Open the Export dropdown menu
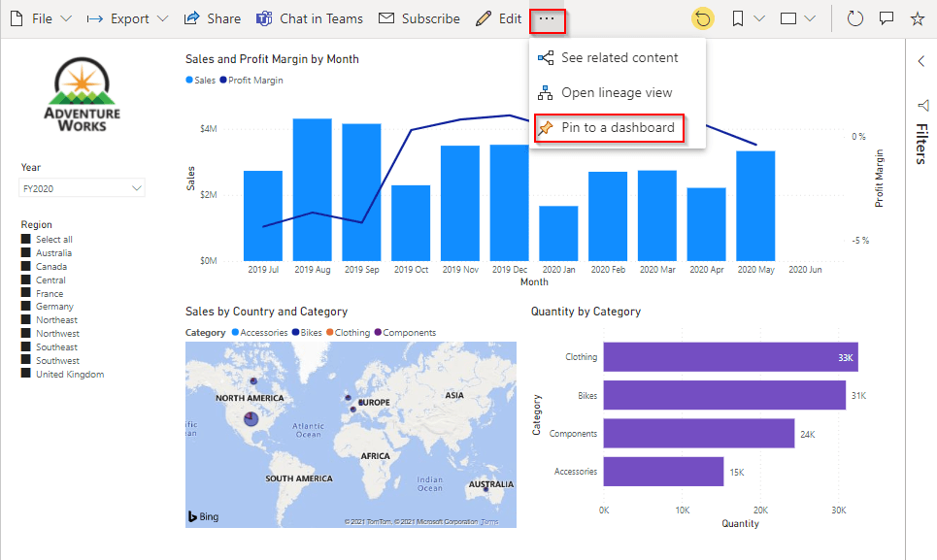The image size is (937, 560). tap(127, 18)
